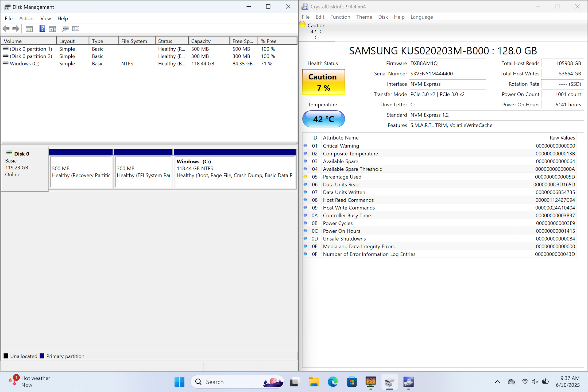The width and height of the screenshot is (588, 392).
Task: Click the Disk Management taskbar icon
Action: pyautogui.click(x=390, y=382)
